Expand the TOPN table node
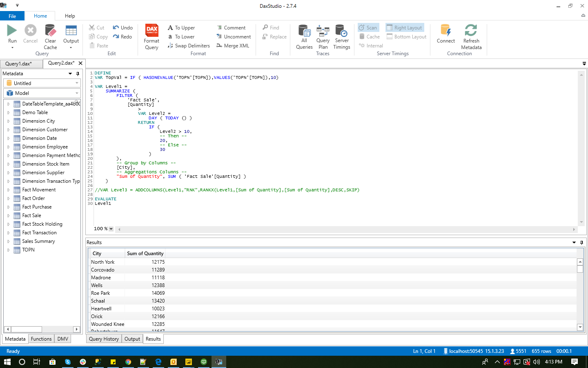 [x=8, y=250]
